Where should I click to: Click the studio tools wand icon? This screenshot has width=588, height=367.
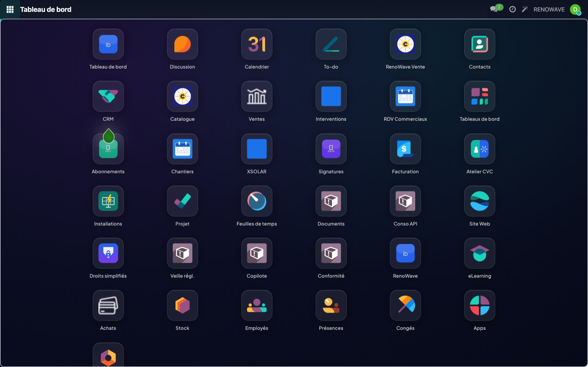pyautogui.click(x=524, y=9)
